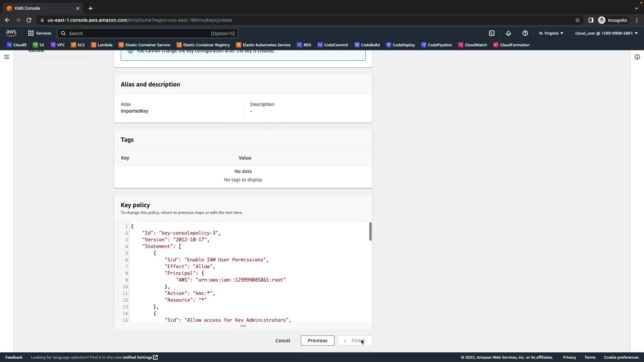Click the Previous button
644x362 pixels.
click(x=317, y=341)
